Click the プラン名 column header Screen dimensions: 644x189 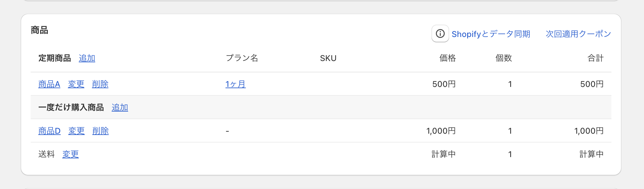click(242, 58)
